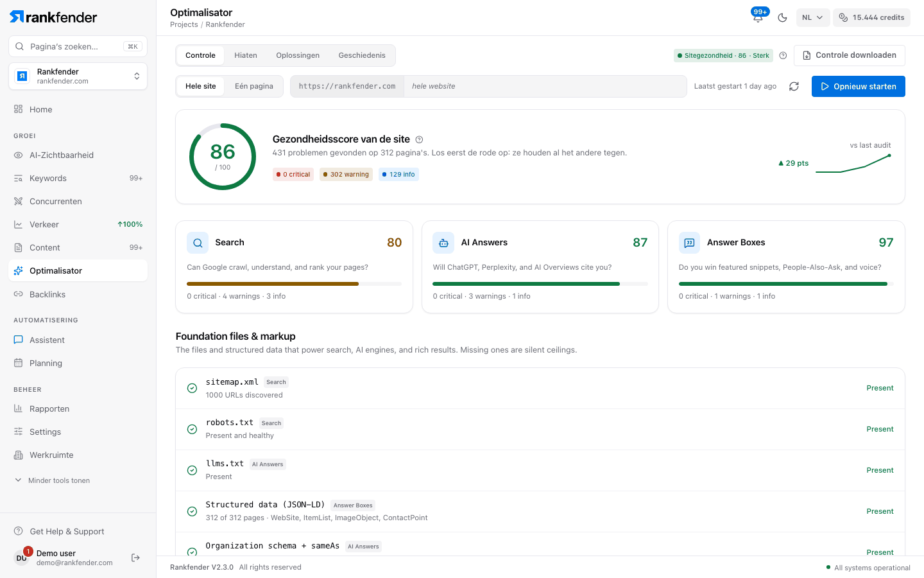Open Keywords in the sidebar
Viewport: 924px width, 578px height.
point(78,178)
